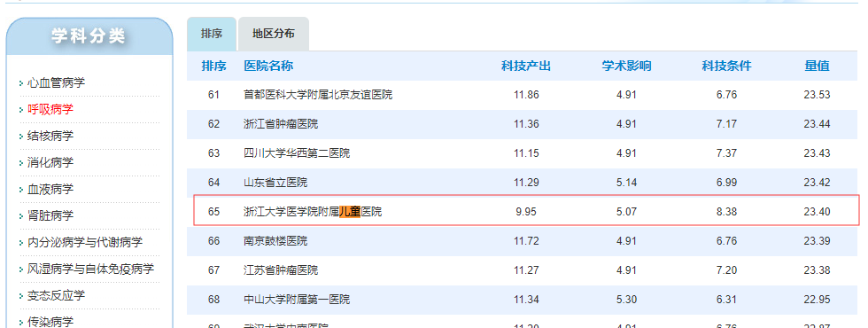Select hospital 首都医科大学附属北京友谊医院
The height and width of the screenshot is (328, 868).
pos(318,95)
